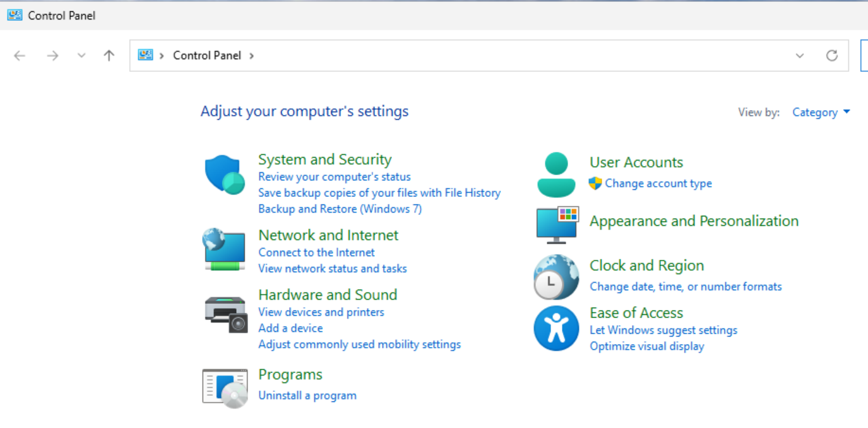The width and height of the screenshot is (868, 428).
Task: Click Change date, time, or number formats
Action: click(686, 287)
